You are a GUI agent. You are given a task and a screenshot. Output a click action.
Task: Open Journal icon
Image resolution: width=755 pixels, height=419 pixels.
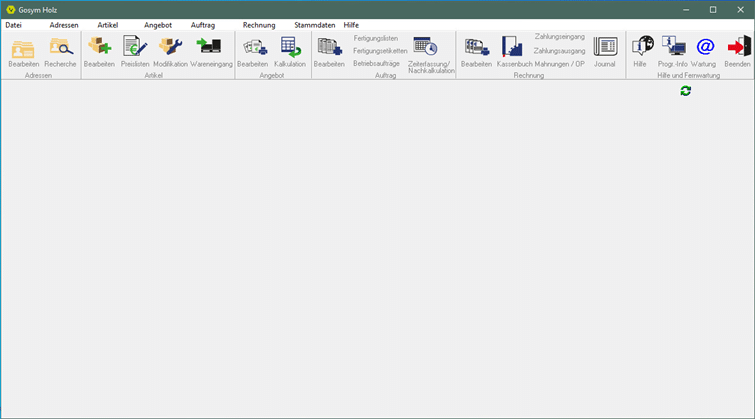click(605, 47)
